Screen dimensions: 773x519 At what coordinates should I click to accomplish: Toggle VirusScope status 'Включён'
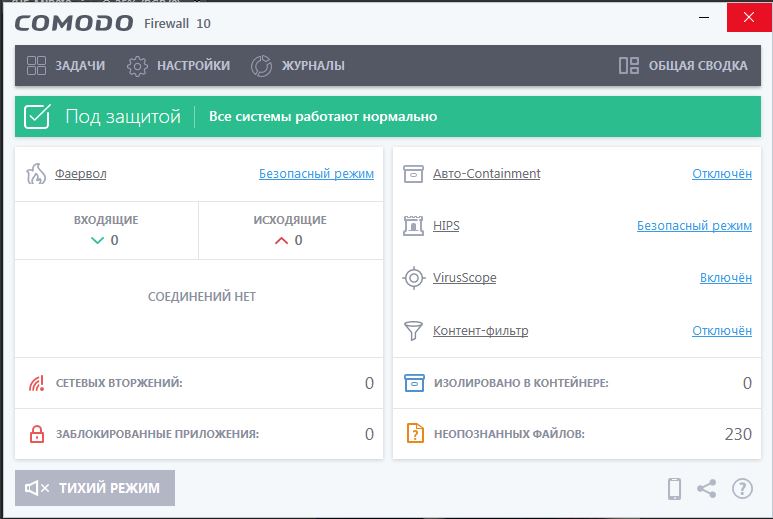(x=725, y=278)
